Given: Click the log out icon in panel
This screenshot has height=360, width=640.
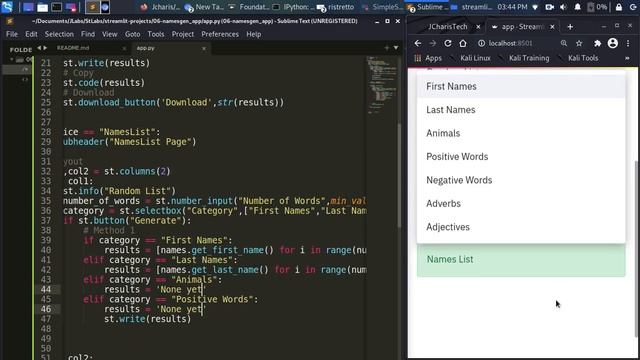Looking at the screenshot, I should (633, 7).
